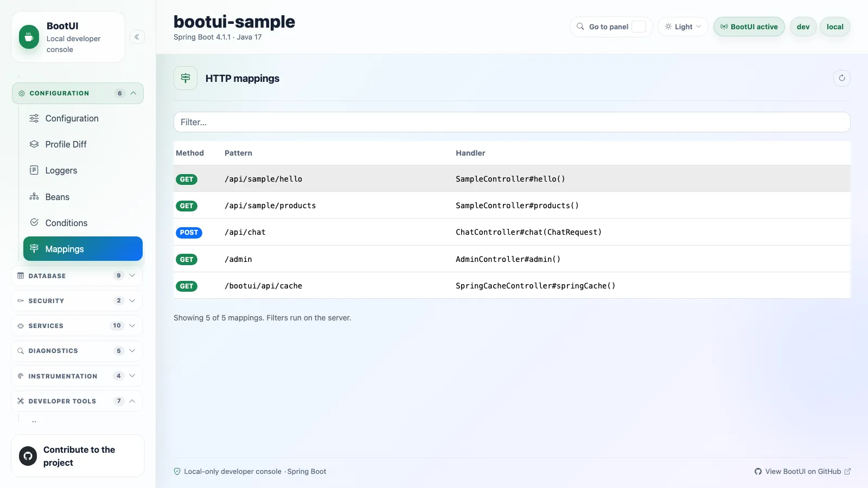The width and height of the screenshot is (868, 488).
Task: Click the Handler column header
Action: 470,153
